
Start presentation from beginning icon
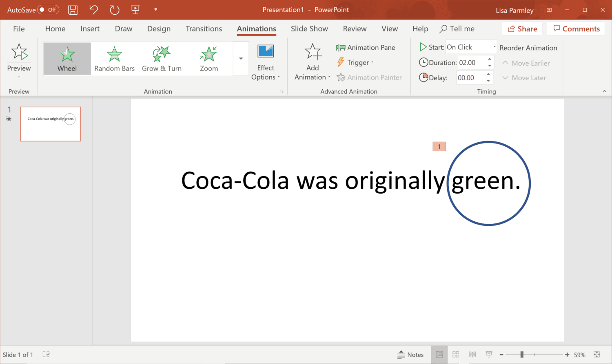pos(135,10)
